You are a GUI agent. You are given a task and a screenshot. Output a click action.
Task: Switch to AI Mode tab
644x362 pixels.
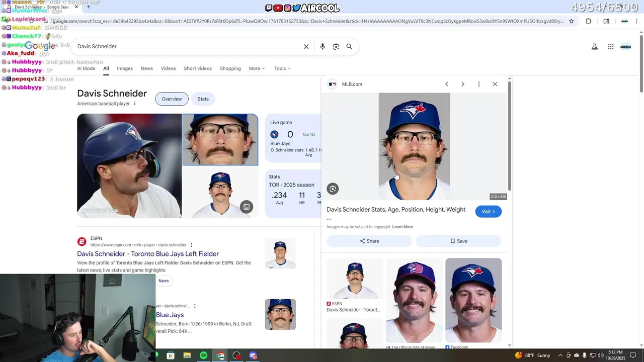coord(86,68)
